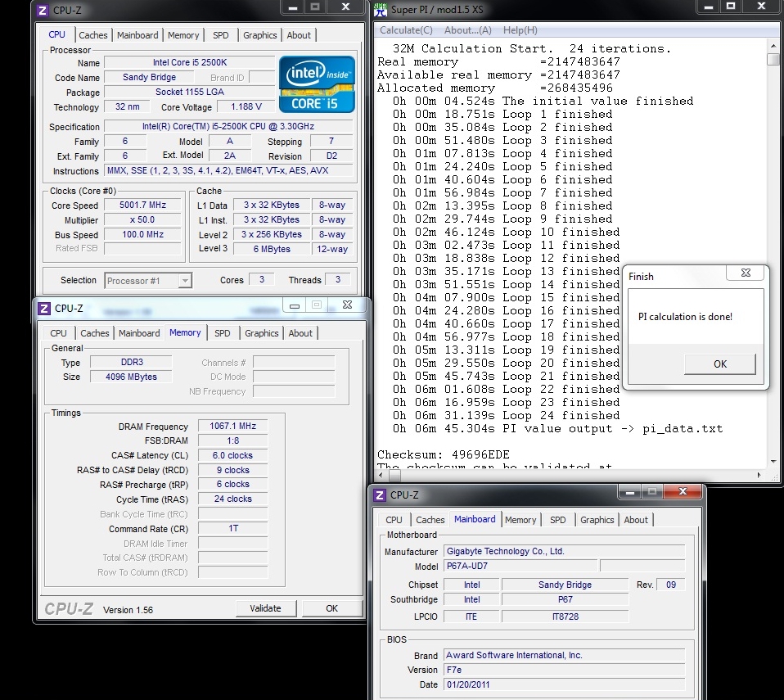Viewport: 784px width, 700px height.
Task: Switch to Memory tab in bottom Mainboard window
Action: (520, 520)
